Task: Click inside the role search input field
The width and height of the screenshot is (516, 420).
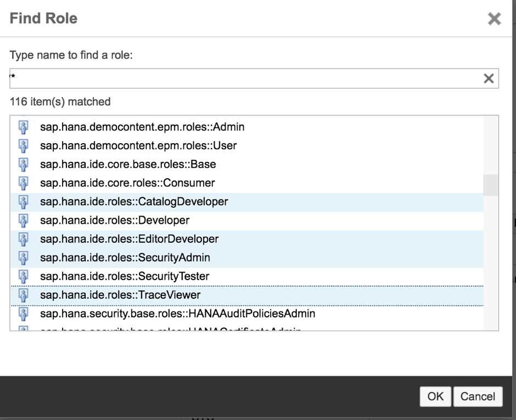Action: click(220, 78)
